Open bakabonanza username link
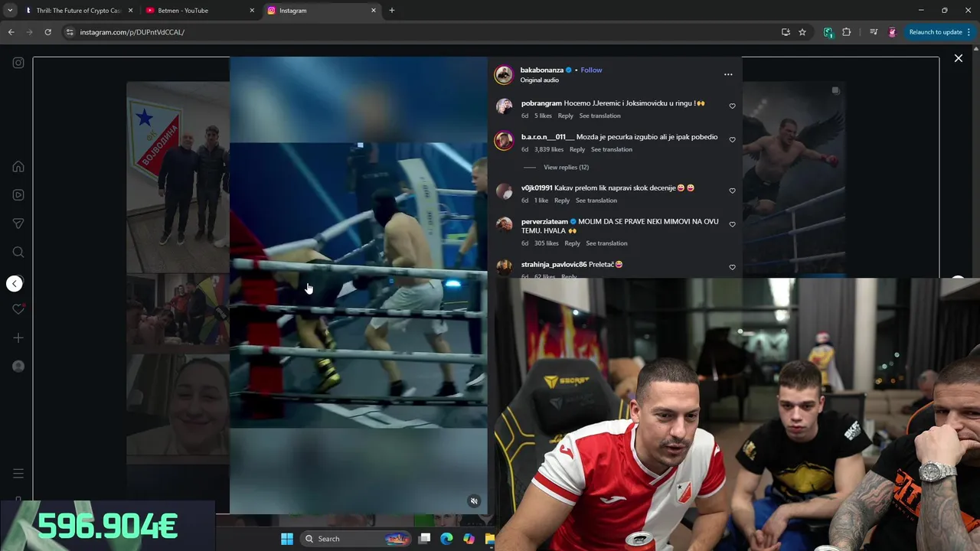This screenshot has height=551, width=980. (542, 70)
